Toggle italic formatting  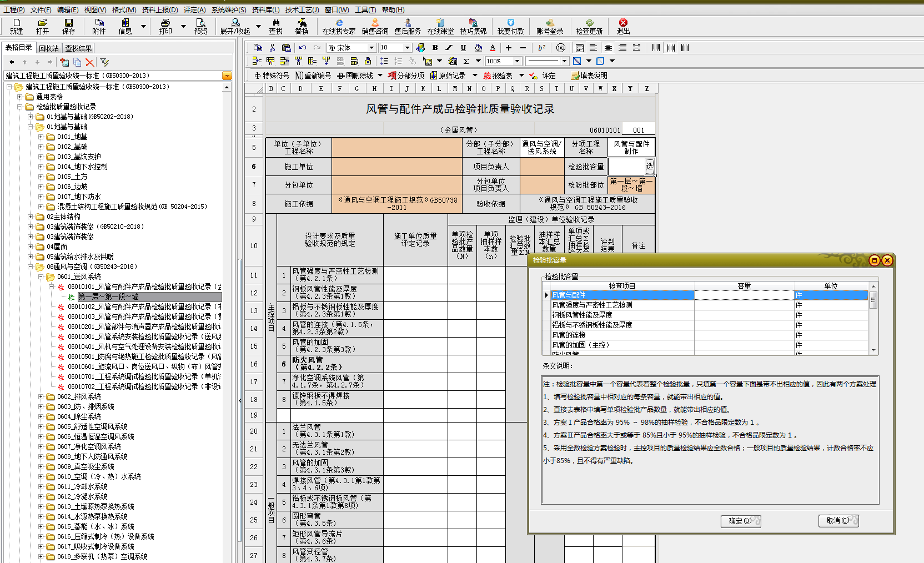[449, 48]
